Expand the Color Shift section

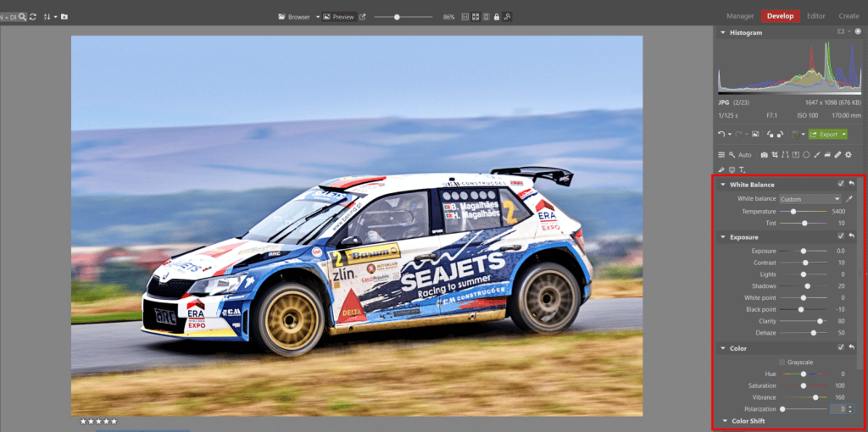[x=725, y=420]
